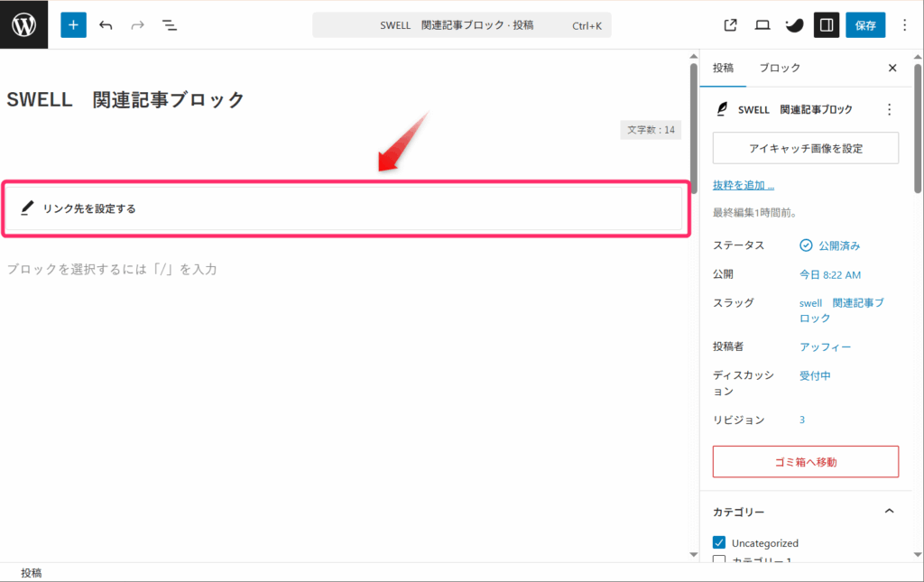
Task: Click the 投稿 breadcrumb in footer
Action: point(32,573)
